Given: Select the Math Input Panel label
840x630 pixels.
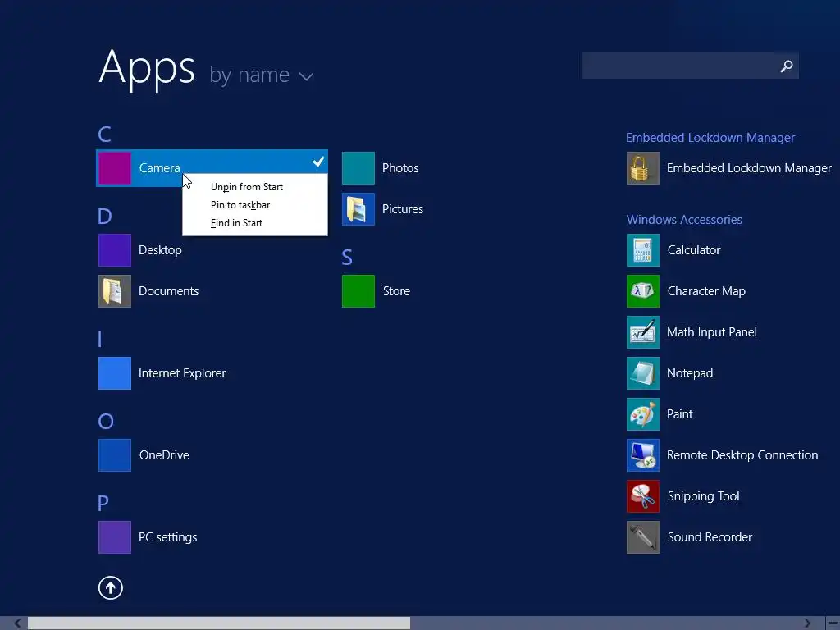Looking at the screenshot, I should pyautogui.click(x=711, y=332).
